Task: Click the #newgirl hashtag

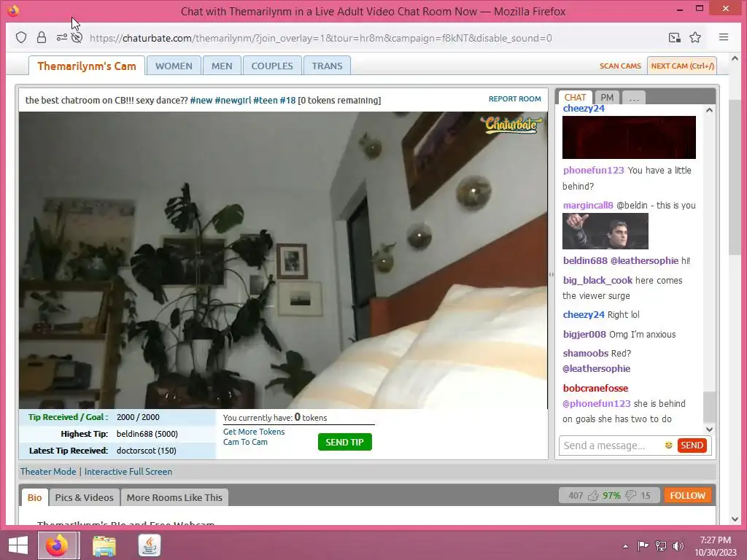Action: tap(233, 100)
